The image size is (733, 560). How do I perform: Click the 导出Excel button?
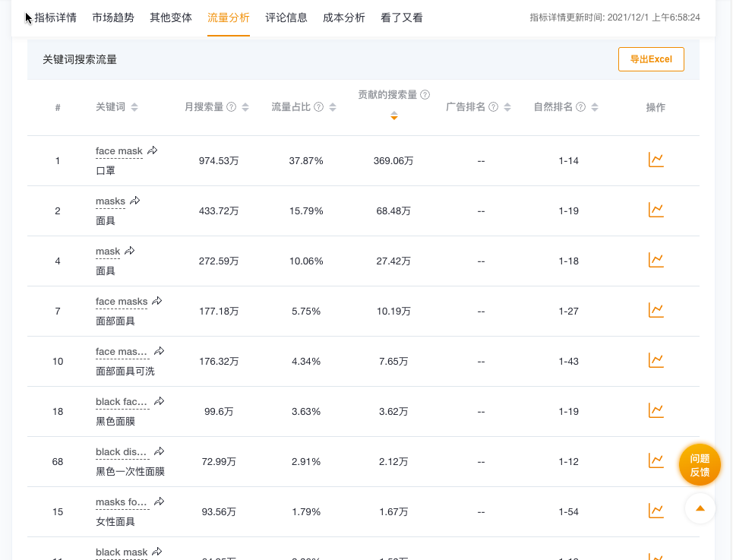[x=650, y=59]
